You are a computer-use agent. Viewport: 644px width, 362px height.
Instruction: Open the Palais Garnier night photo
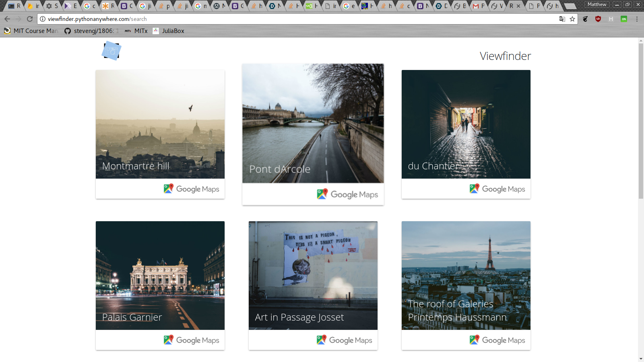(160, 276)
